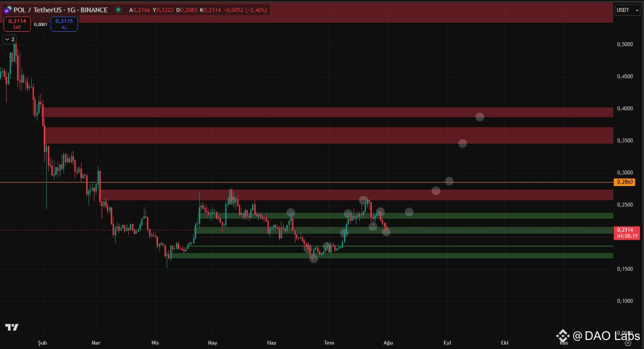This screenshot has height=349, width=644.
Task: Click the green market status dot
Action: click(118, 10)
